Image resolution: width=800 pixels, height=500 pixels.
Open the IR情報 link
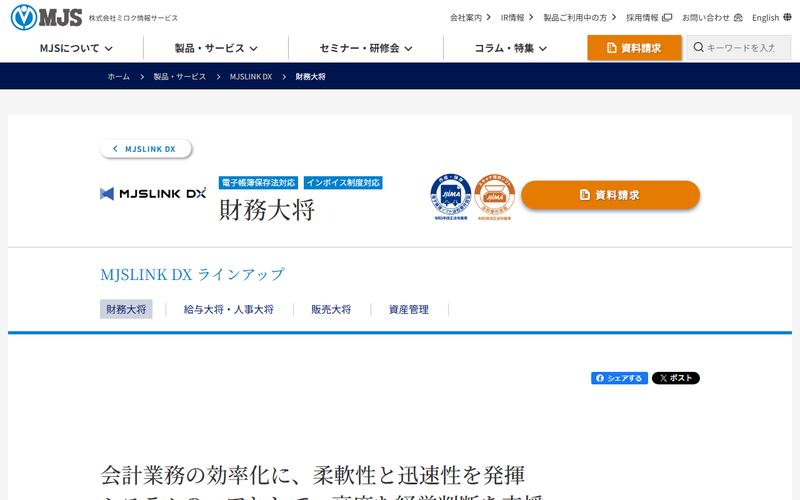516,17
